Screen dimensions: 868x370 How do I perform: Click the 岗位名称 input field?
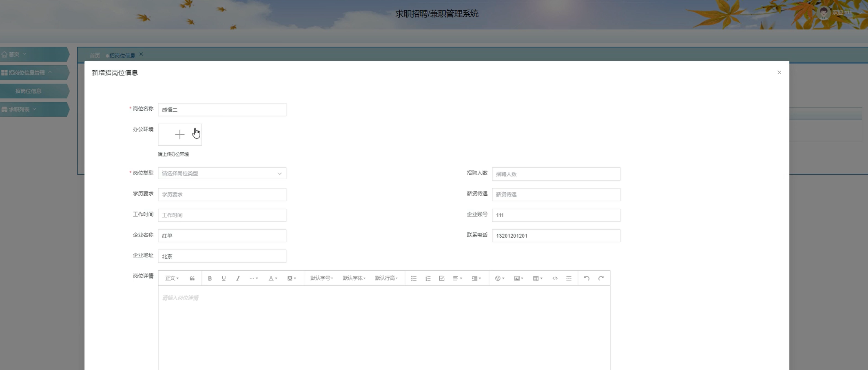[222, 109]
